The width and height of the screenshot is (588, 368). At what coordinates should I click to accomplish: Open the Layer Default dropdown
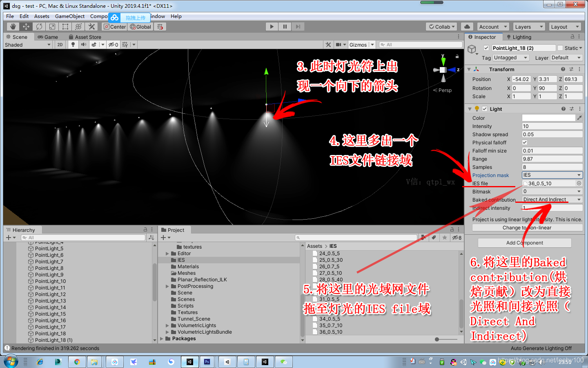(566, 58)
